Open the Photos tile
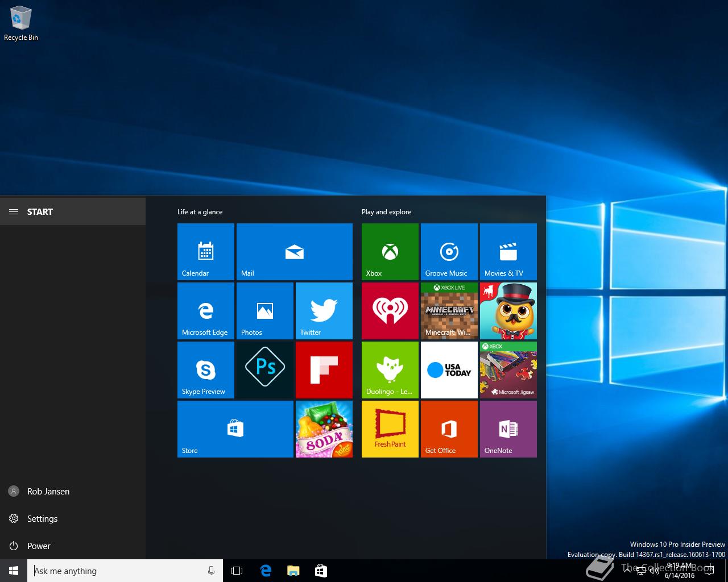This screenshot has width=728, height=582. [265, 311]
